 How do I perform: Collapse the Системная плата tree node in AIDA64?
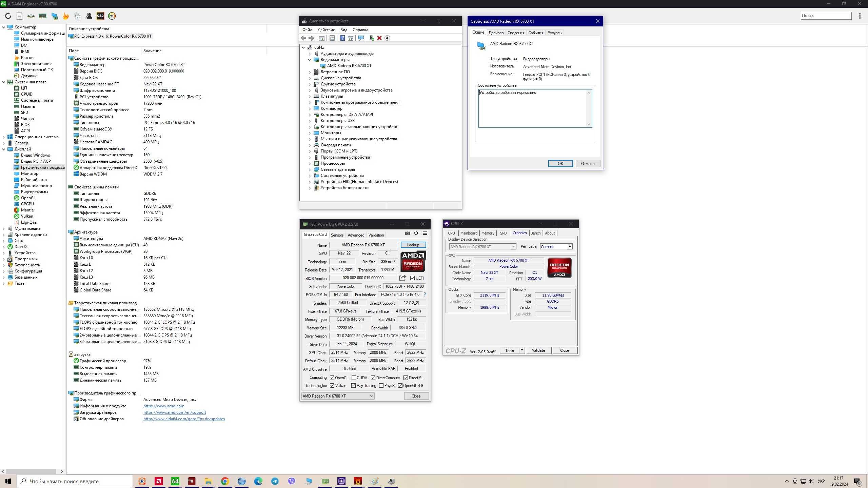4,82
